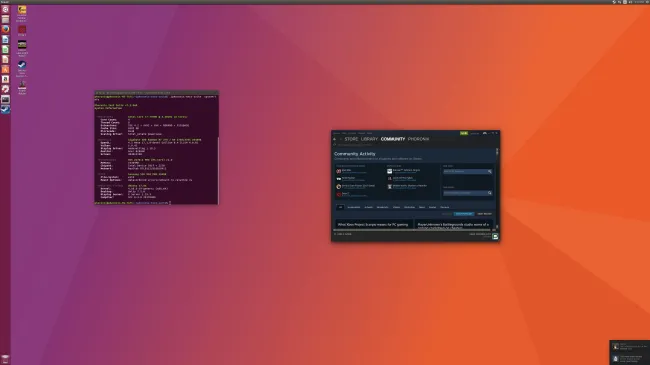
Task: Open Ubuntu Software from the launcher
Action: (5, 69)
